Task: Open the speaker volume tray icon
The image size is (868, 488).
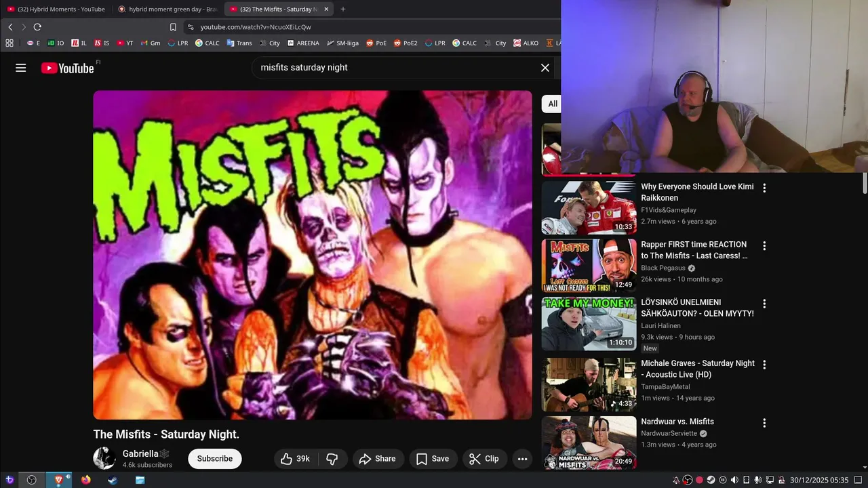Action: point(734,480)
